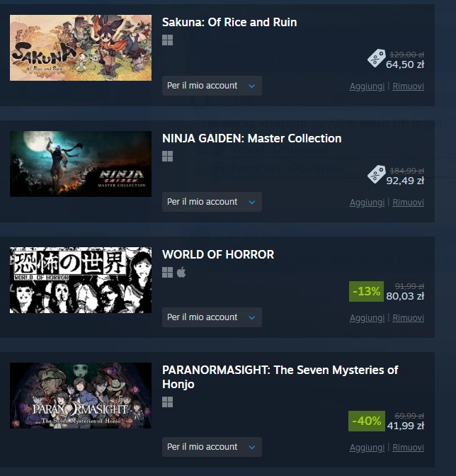Open Sakuna: Of Rice and Ruin thumbnail

(x=81, y=47)
